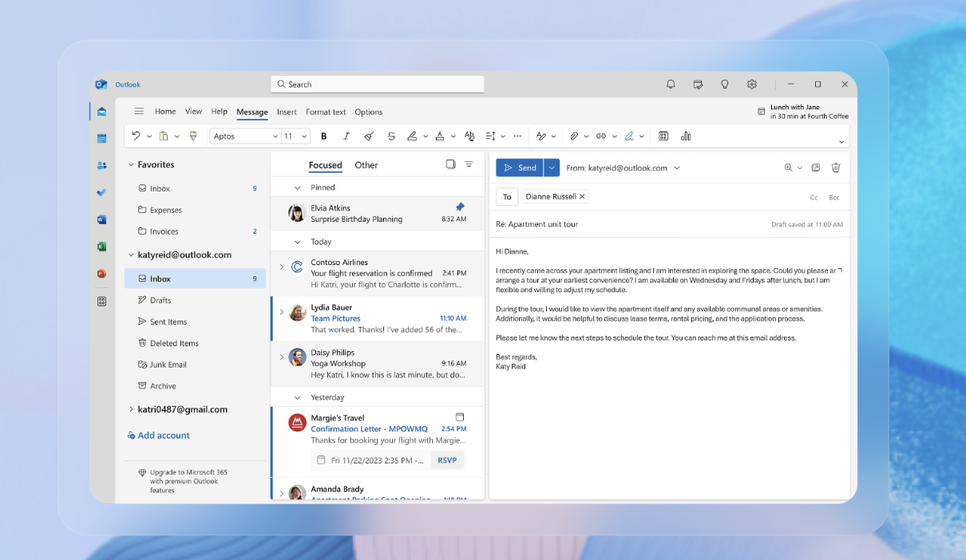Open the Aptos font name dropdown
The height and width of the screenshot is (560, 966).
coord(245,136)
